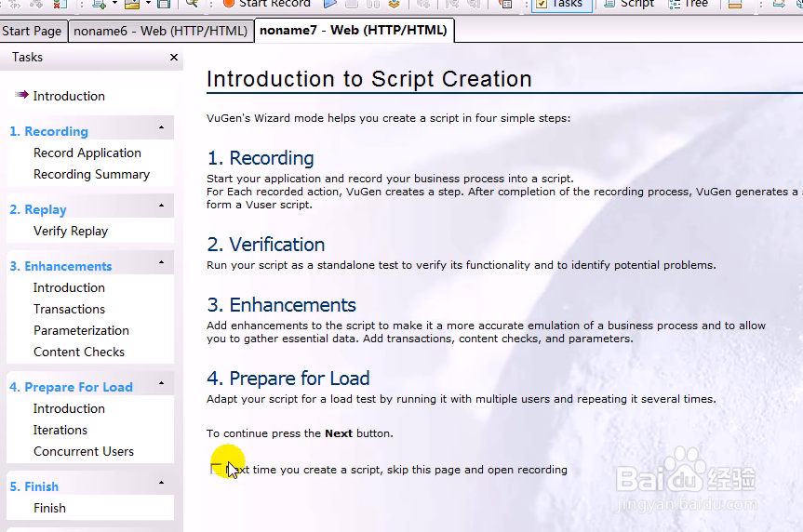803x532 pixels.
Task: Check 'Next time you create a script' checkbox
Action: coord(216,469)
